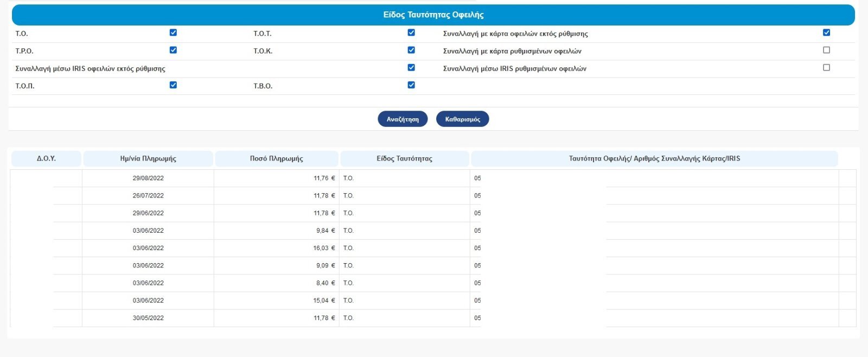Click the Τ.Ο.Κ. label
868x357 pixels.
point(263,51)
